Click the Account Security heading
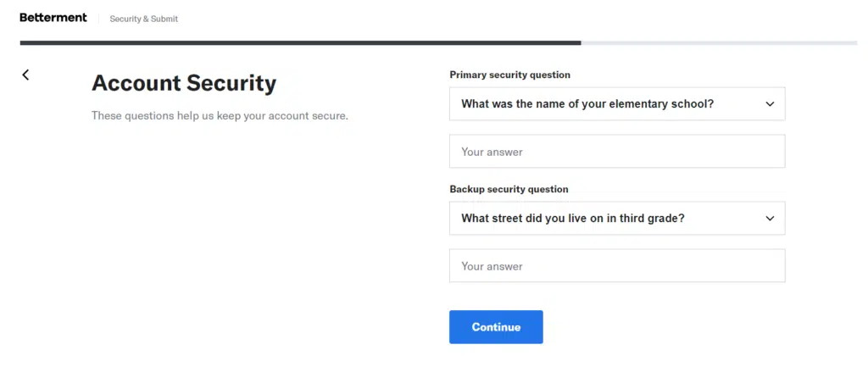Viewport: 868px width, 389px height. point(184,83)
